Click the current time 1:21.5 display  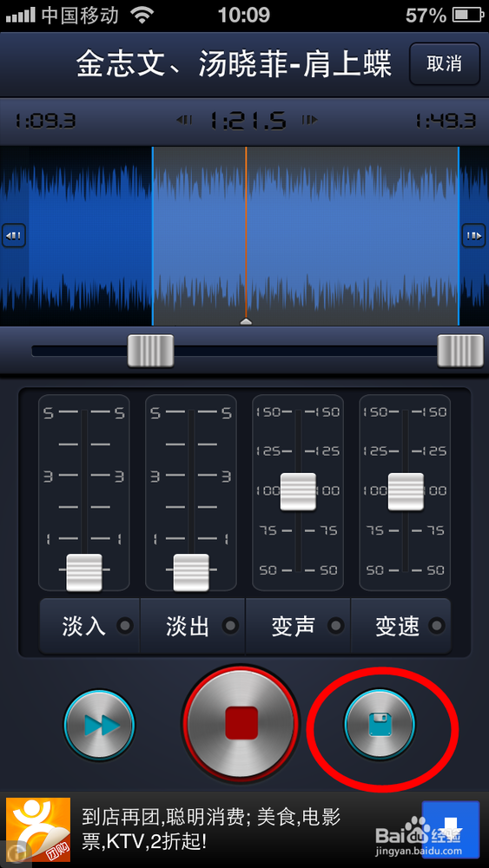point(248,120)
